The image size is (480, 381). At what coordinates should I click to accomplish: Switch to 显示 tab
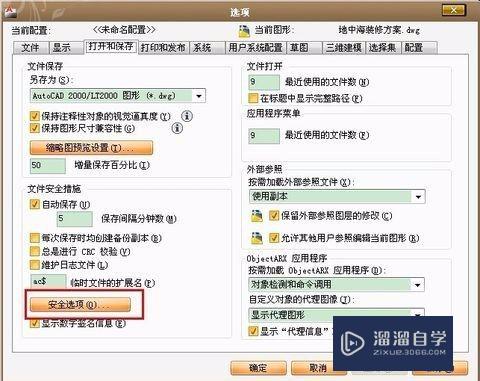[66, 48]
